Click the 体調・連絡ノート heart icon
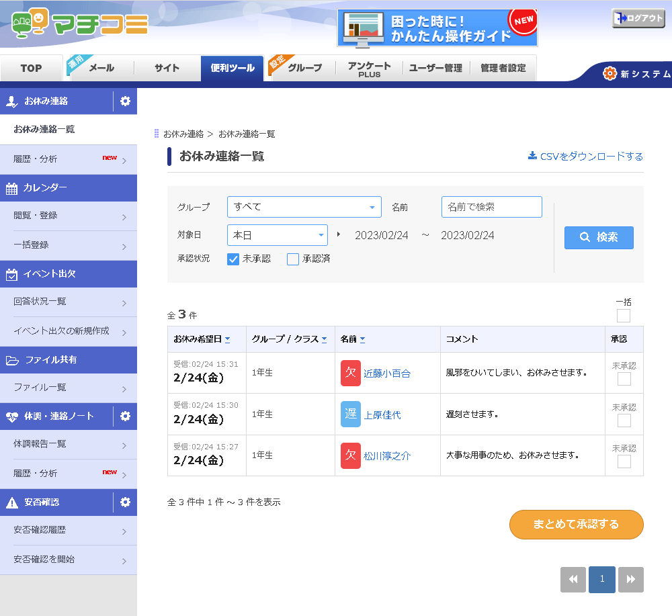Viewport: 672px width, 616px height. 12,416
